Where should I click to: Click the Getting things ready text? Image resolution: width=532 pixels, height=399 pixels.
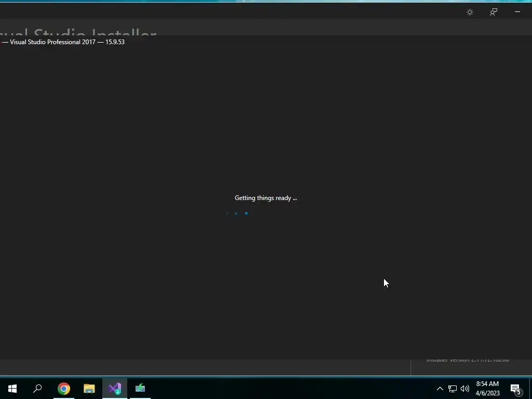[265, 198]
